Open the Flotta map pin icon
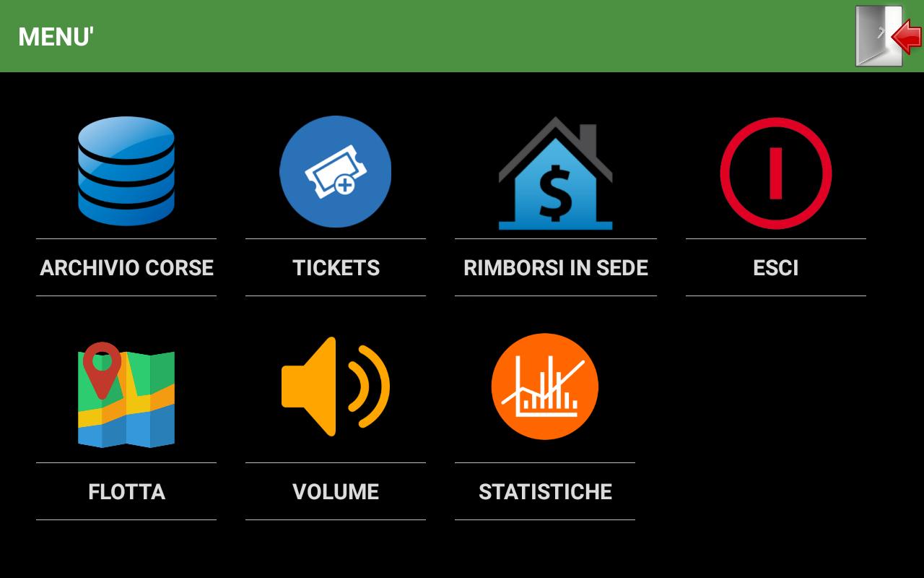924x578 pixels. [x=126, y=394]
